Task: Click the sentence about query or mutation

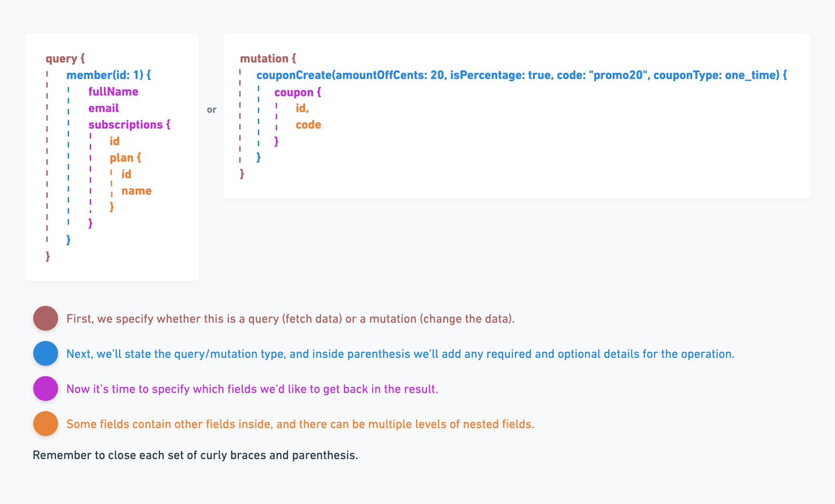Action: 291,319
